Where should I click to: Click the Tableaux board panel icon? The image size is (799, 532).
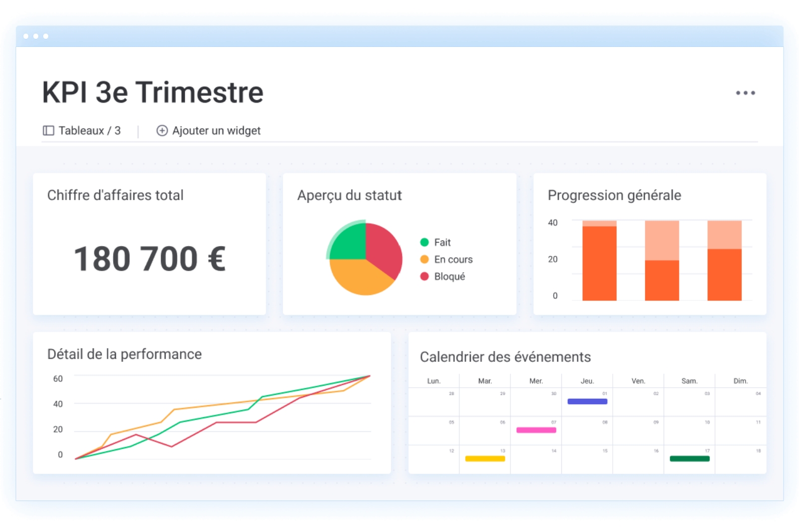click(x=48, y=131)
